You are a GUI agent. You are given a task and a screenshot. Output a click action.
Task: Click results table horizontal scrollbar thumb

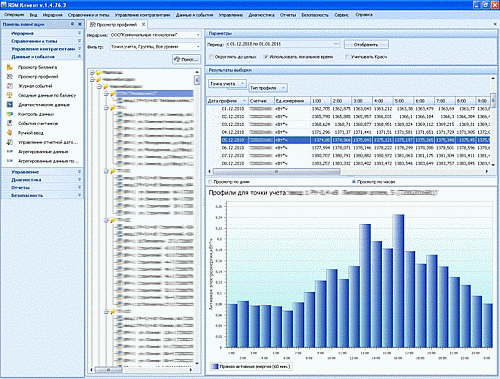(276, 171)
